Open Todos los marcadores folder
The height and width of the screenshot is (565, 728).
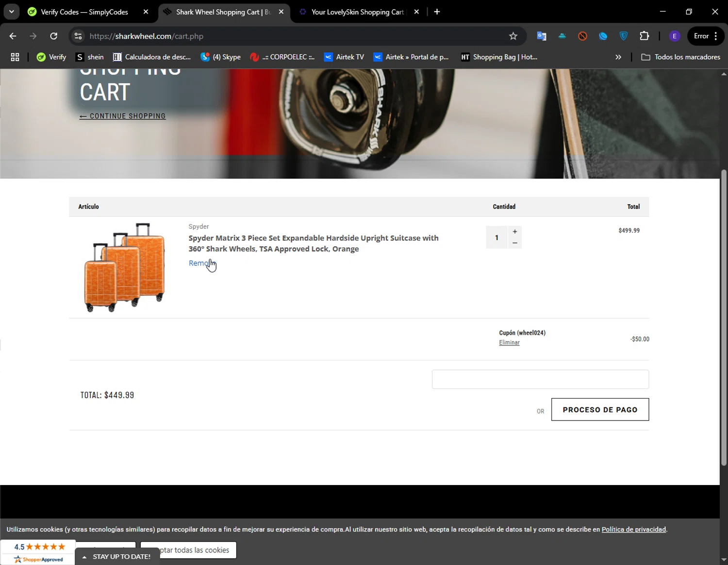point(680,57)
